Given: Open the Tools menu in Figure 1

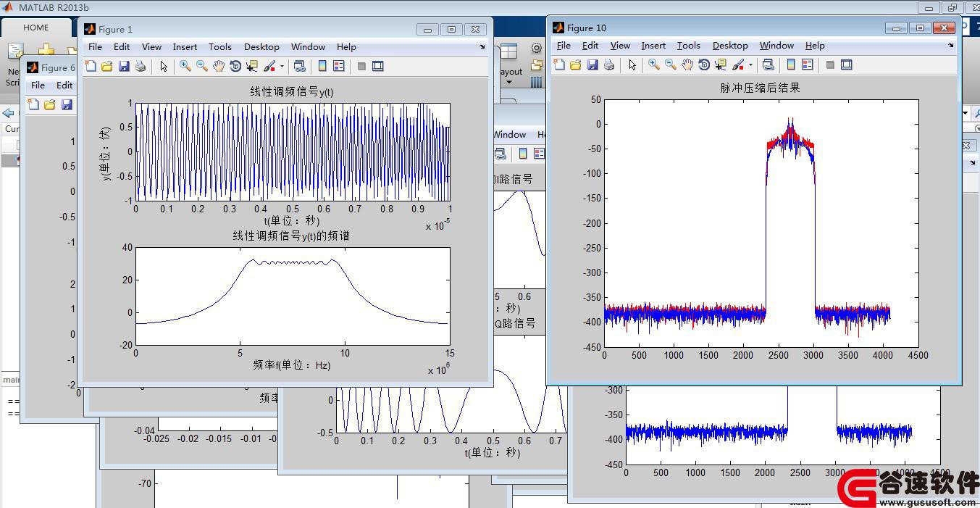Looking at the screenshot, I should (219, 47).
